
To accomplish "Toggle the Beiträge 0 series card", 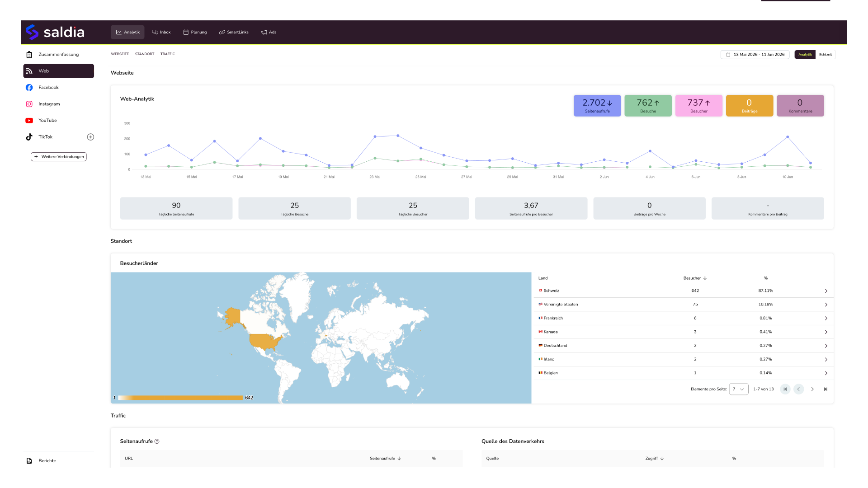I will [750, 106].
